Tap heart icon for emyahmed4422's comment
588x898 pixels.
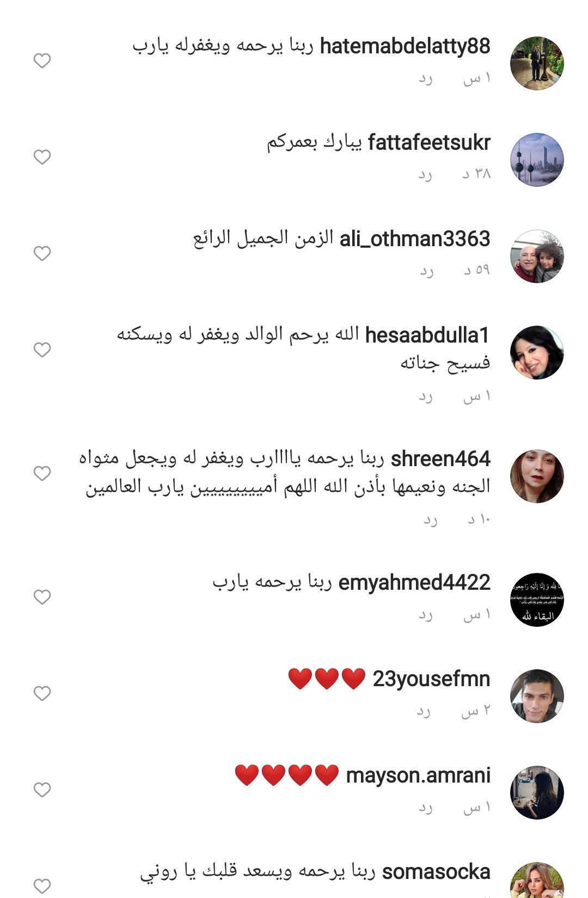pos(42,597)
